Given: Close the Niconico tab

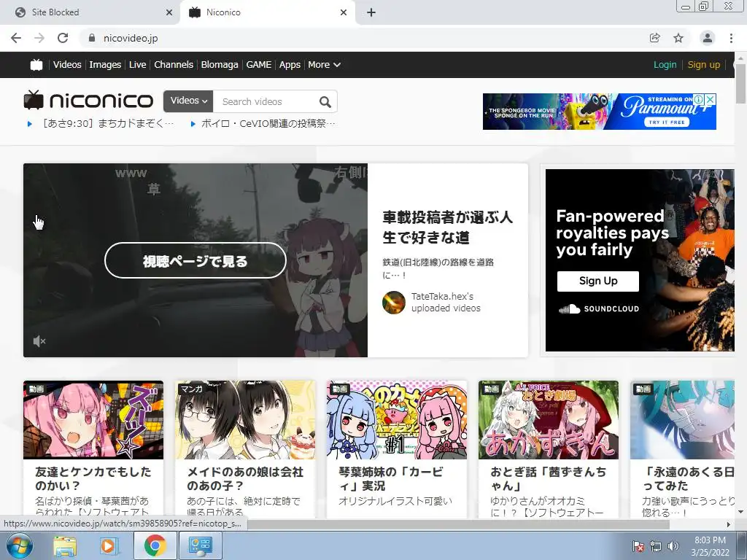Looking at the screenshot, I should (344, 12).
